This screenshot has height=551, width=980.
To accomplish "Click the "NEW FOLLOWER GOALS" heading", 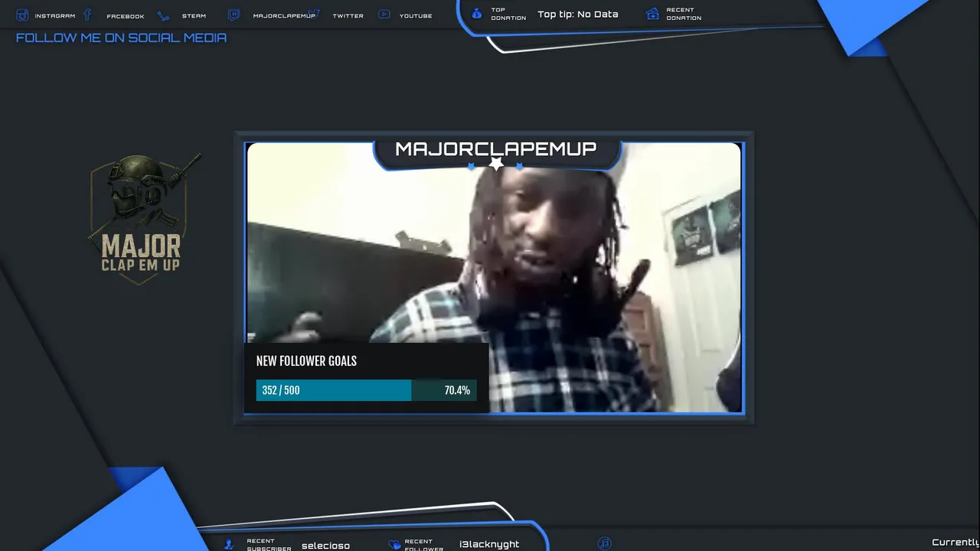I will (x=306, y=361).
